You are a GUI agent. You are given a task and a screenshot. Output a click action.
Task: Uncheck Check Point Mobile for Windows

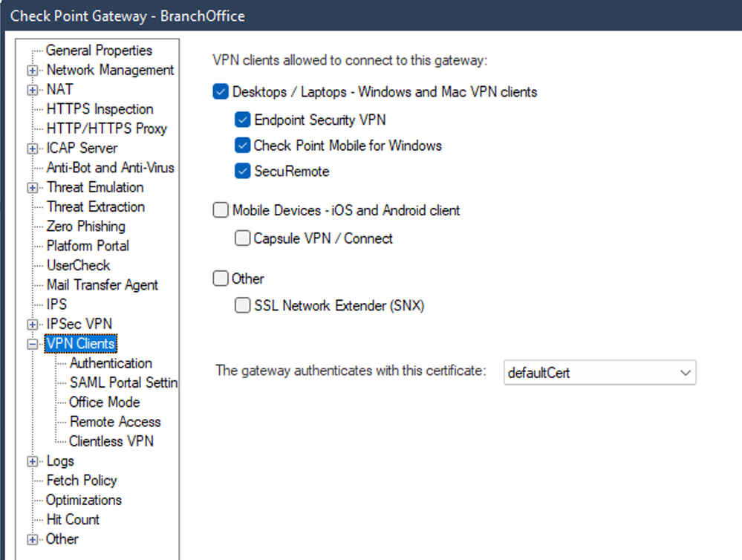click(242, 146)
